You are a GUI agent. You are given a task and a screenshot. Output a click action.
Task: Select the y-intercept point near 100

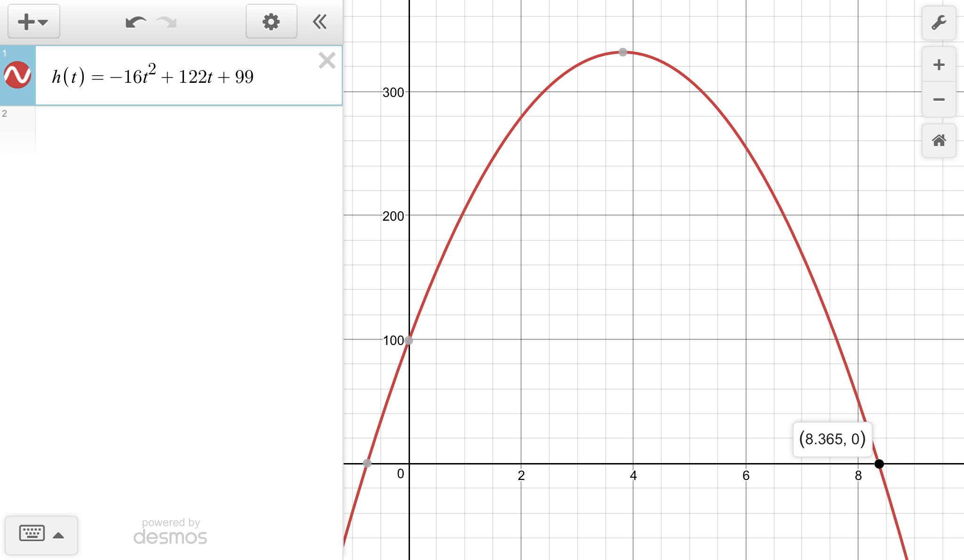pos(409,340)
